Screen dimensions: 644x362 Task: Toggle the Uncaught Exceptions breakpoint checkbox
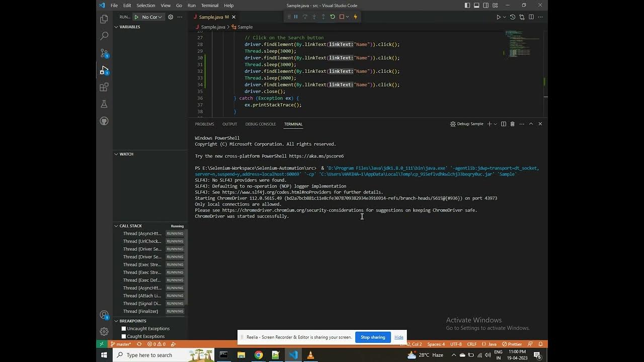coord(124,329)
